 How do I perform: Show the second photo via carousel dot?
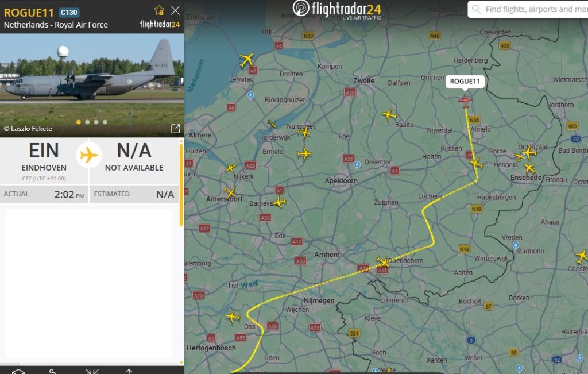pos(87,122)
